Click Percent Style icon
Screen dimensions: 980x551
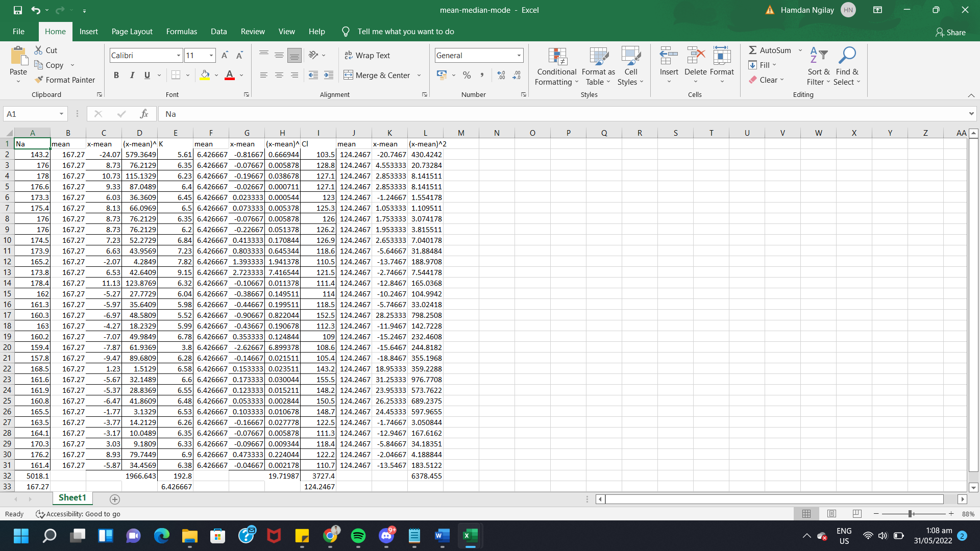coord(467,75)
